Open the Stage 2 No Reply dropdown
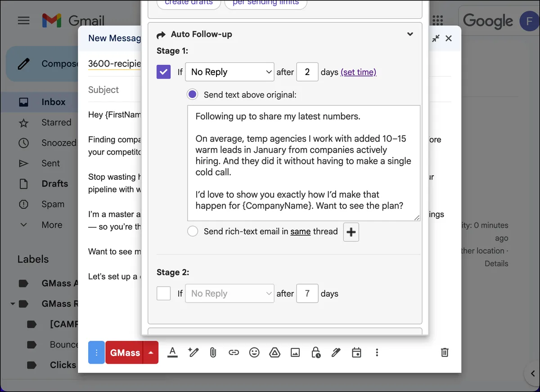The image size is (540, 392). pyautogui.click(x=229, y=294)
